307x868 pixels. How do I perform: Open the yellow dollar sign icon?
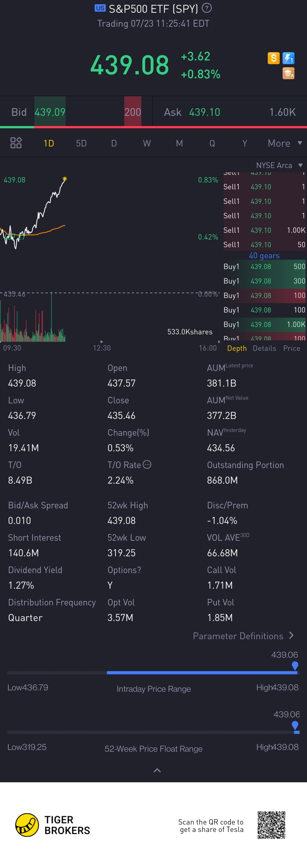pyautogui.click(x=274, y=58)
